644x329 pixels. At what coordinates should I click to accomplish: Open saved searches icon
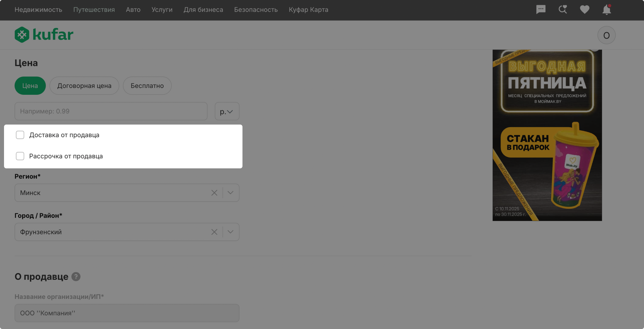coord(563,9)
